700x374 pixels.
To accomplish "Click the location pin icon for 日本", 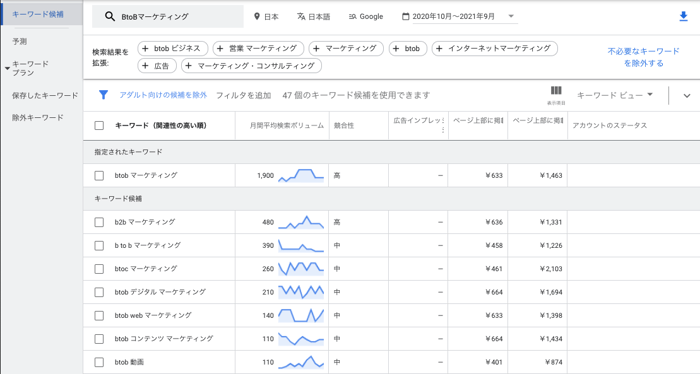I will click(257, 17).
